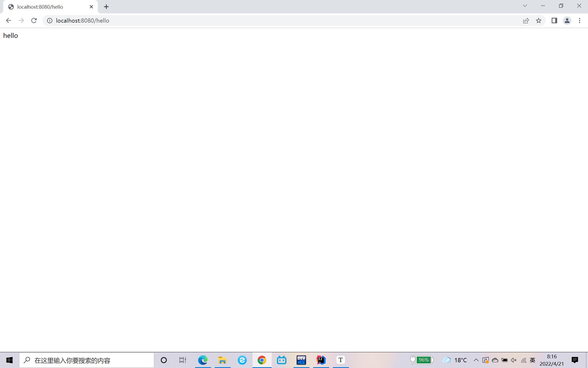
Task: Open Typora from the taskbar
Action: [340, 360]
